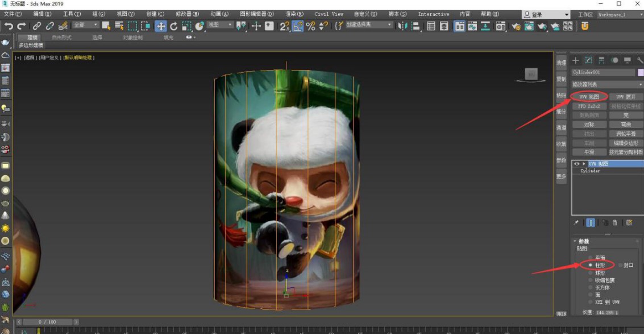Click the 涡轮平滑 modifier button

click(x=625, y=134)
